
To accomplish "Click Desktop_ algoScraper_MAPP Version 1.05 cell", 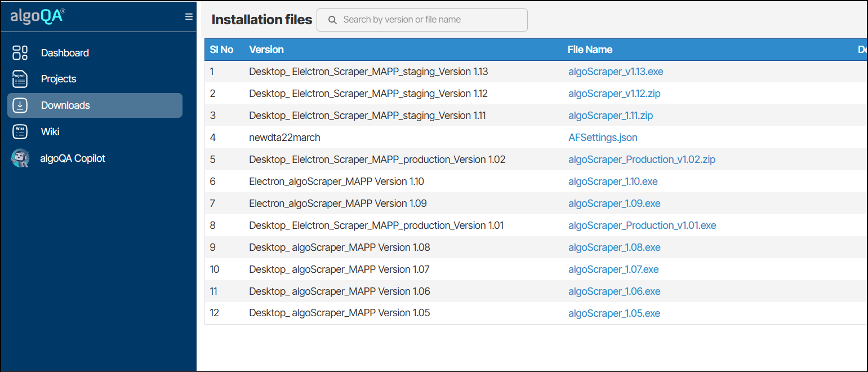I will [340, 313].
